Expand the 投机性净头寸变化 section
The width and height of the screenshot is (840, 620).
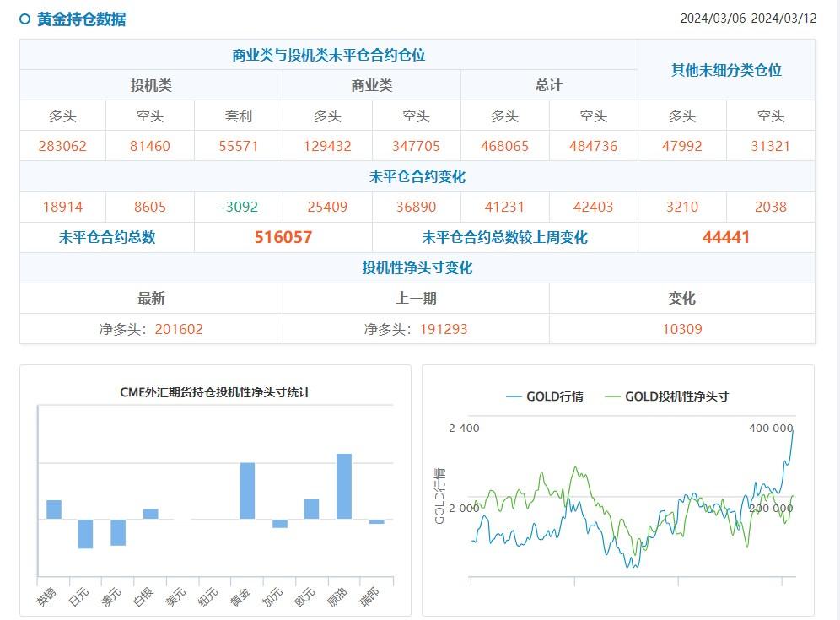pyautogui.click(x=419, y=267)
